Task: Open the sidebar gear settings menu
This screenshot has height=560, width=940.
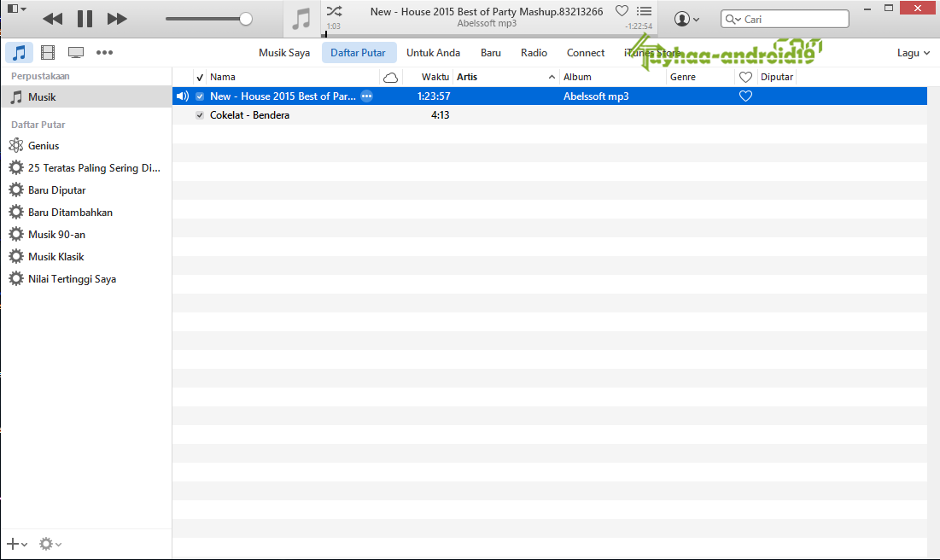Action: (x=50, y=544)
